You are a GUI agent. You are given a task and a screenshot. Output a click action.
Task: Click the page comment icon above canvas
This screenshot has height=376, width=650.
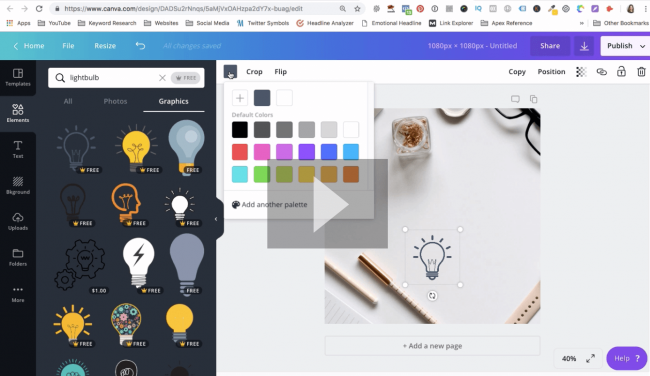coord(515,99)
